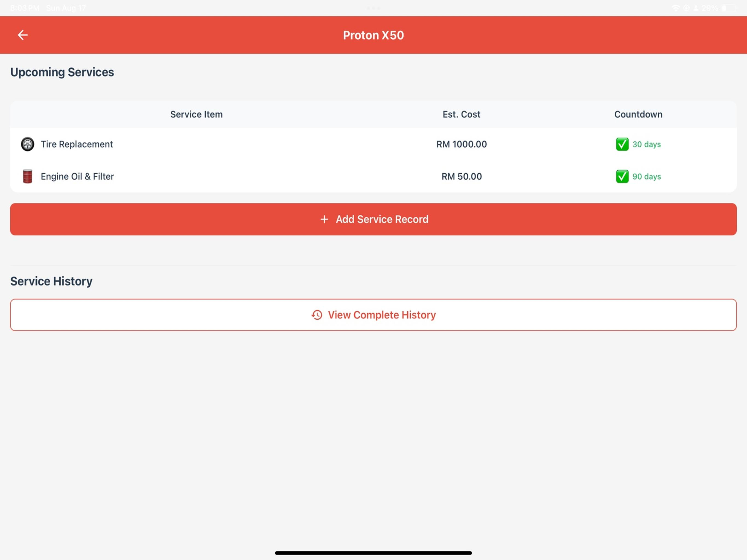Screen dimensions: 747x560
Task: Click the Upcoming Services heading
Action: click(62, 72)
